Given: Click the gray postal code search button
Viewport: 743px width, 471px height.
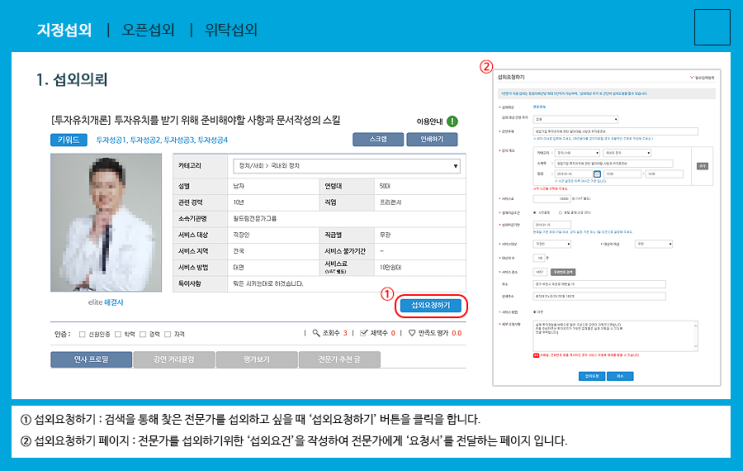Looking at the screenshot, I should tap(563, 272).
